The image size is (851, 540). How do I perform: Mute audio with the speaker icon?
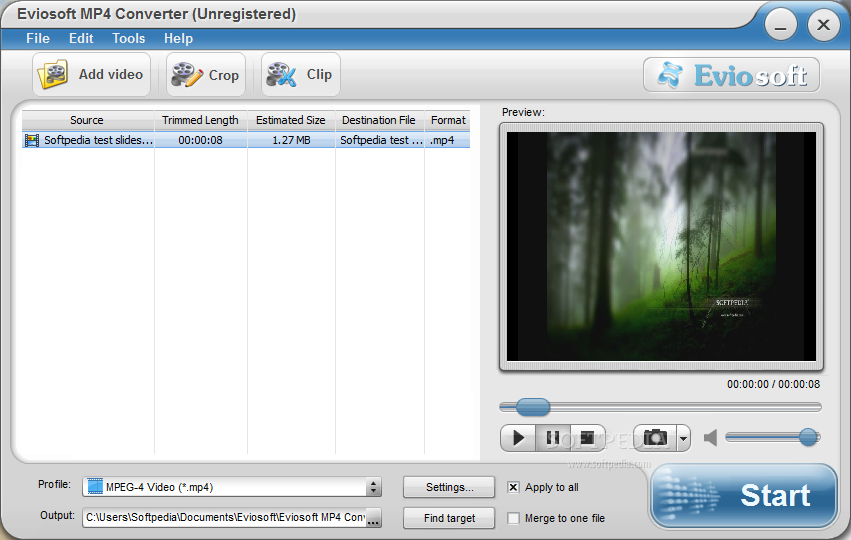coord(710,438)
